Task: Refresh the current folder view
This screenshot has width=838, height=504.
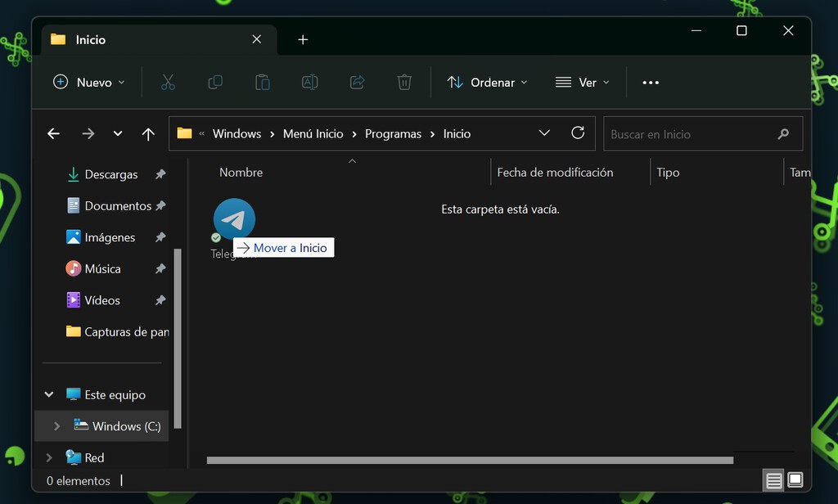Action: tap(578, 133)
